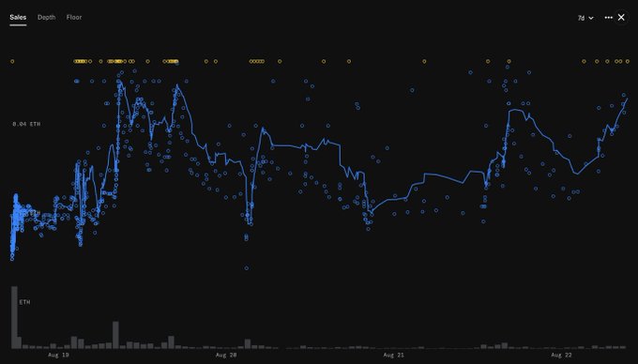Click the 0.04 ETH price axis label
Screen dimensions: 638x364
pyautogui.click(x=26, y=124)
